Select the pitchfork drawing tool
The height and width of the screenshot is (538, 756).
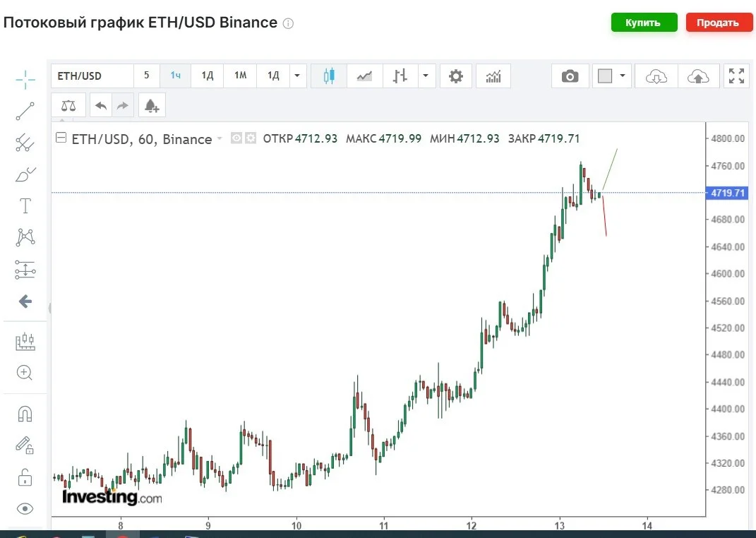[x=25, y=143]
